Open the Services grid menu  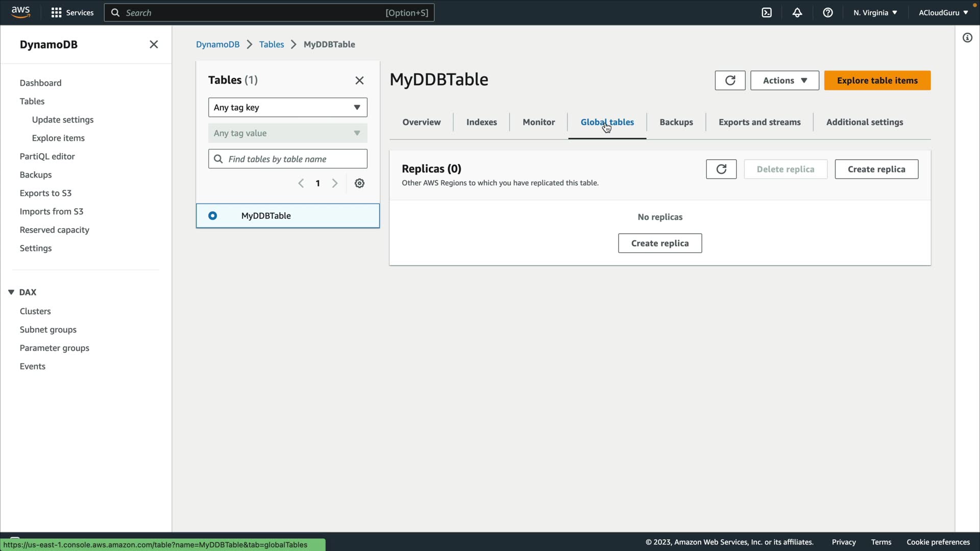tap(72, 13)
